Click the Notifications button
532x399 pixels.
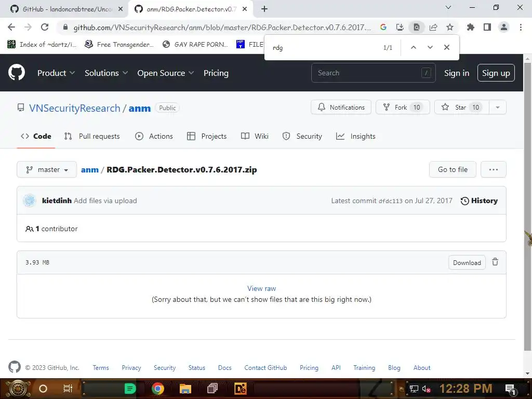[x=341, y=107]
